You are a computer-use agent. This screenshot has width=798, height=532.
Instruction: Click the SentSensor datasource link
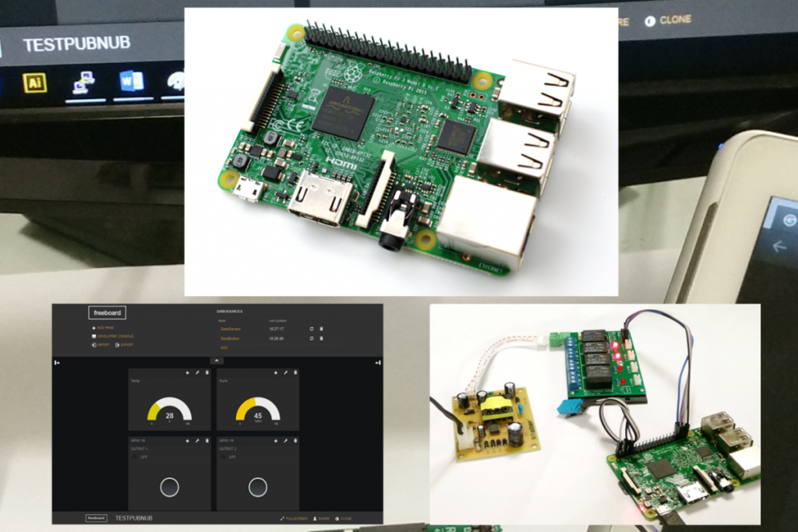pos(231,329)
